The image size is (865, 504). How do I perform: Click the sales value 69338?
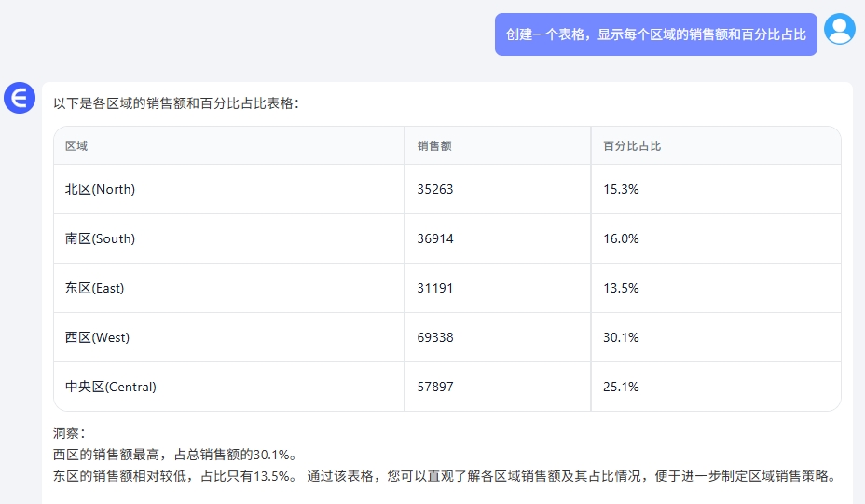pos(435,337)
